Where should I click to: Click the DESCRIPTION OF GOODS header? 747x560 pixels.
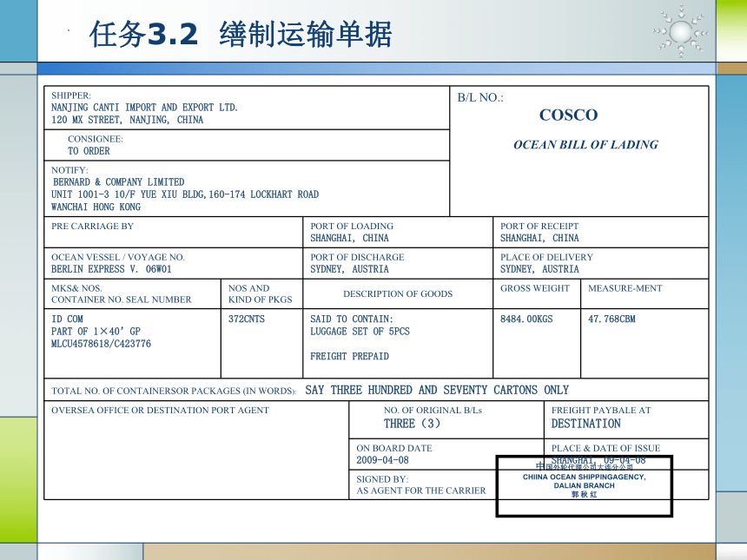(x=398, y=293)
